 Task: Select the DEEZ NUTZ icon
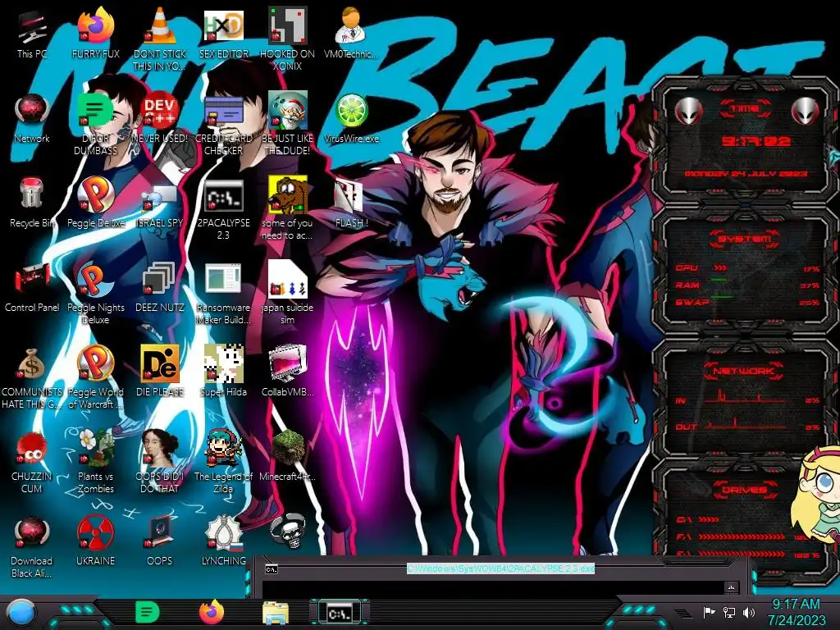[160, 288]
